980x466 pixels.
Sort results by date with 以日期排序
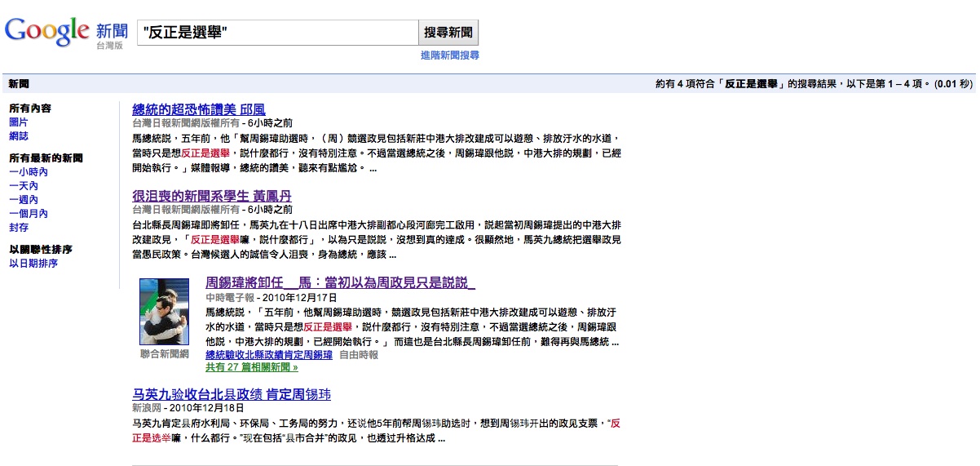tap(33, 264)
